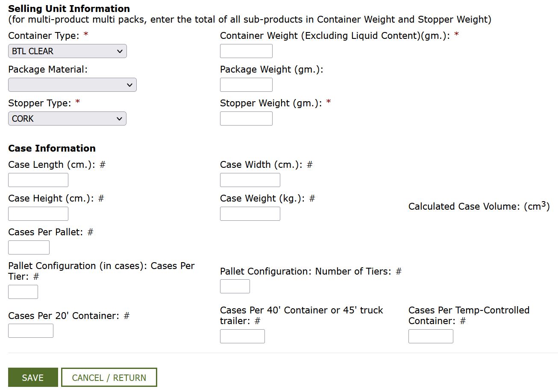The height and width of the screenshot is (392, 558).
Task: Click the Cases Per Pallet input
Action: coord(29,248)
